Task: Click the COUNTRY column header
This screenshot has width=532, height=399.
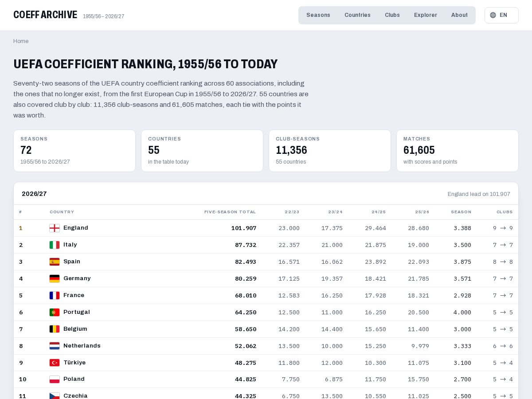Action: coord(62,212)
